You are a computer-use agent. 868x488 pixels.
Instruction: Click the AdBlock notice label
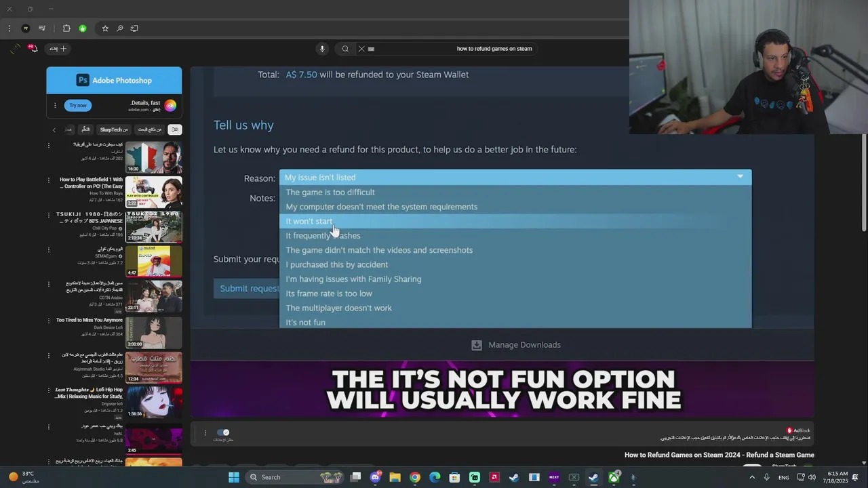pyautogui.click(x=798, y=430)
